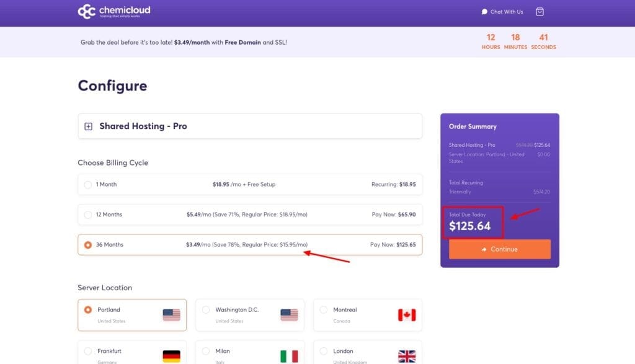Image resolution: width=635 pixels, height=364 pixels.
Task: Open live chat via the chat bubble icon
Action: (484, 11)
